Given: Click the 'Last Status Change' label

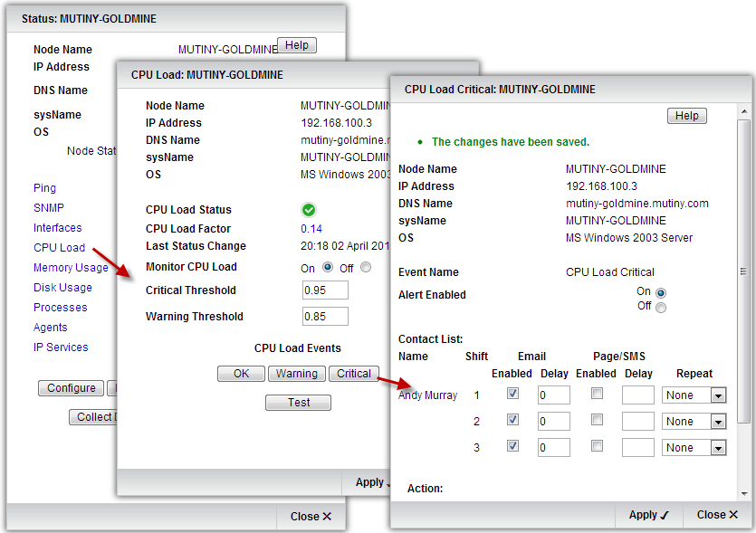Looking at the screenshot, I should (x=196, y=246).
